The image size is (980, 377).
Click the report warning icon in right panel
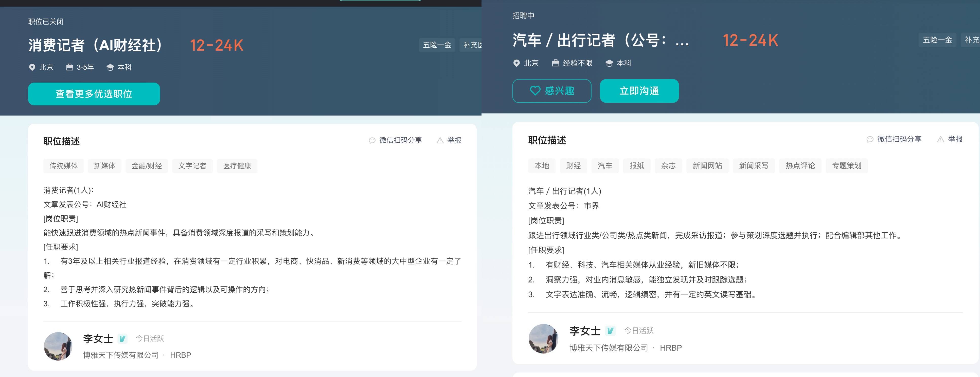[940, 139]
